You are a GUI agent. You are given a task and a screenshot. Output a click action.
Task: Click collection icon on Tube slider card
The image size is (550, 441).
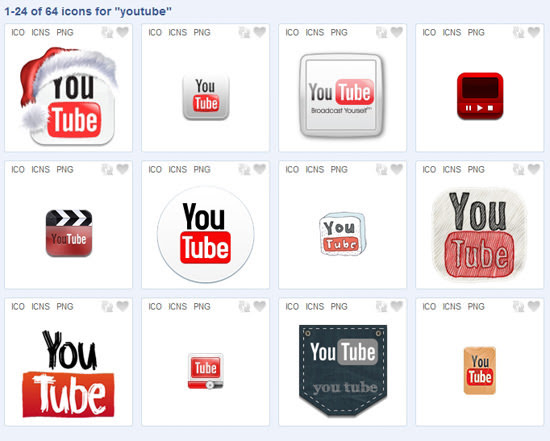[244, 307]
